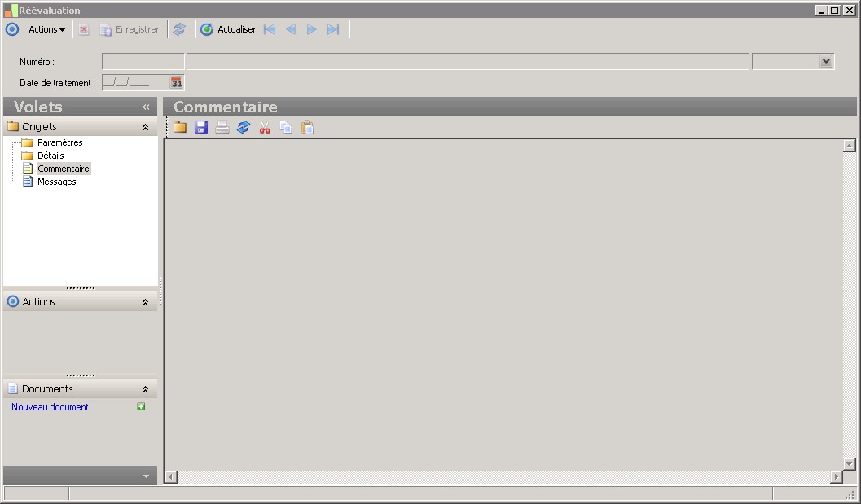The width and height of the screenshot is (861, 504).
Task: Click the wide description field beside Numéro
Action: (468, 62)
